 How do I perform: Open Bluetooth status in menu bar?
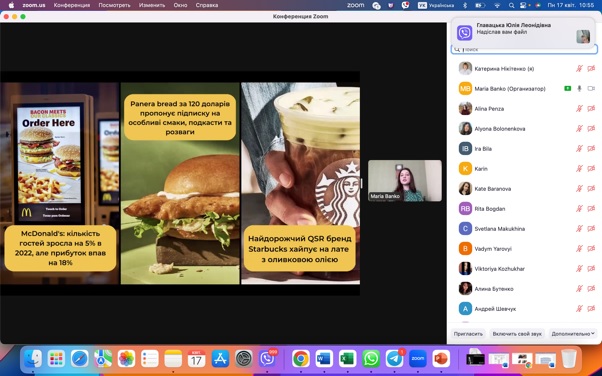click(465, 5)
